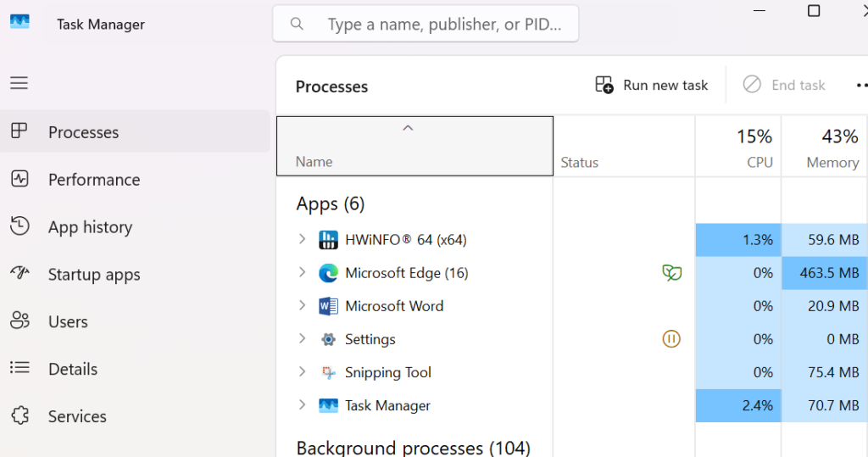
Task: Click the Performance graph icon
Action: (19, 178)
